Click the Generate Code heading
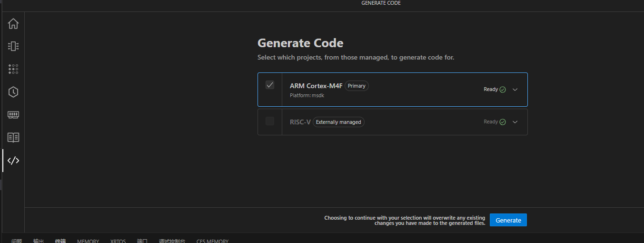The width and height of the screenshot is (644, 243). [x=300, y=43]
